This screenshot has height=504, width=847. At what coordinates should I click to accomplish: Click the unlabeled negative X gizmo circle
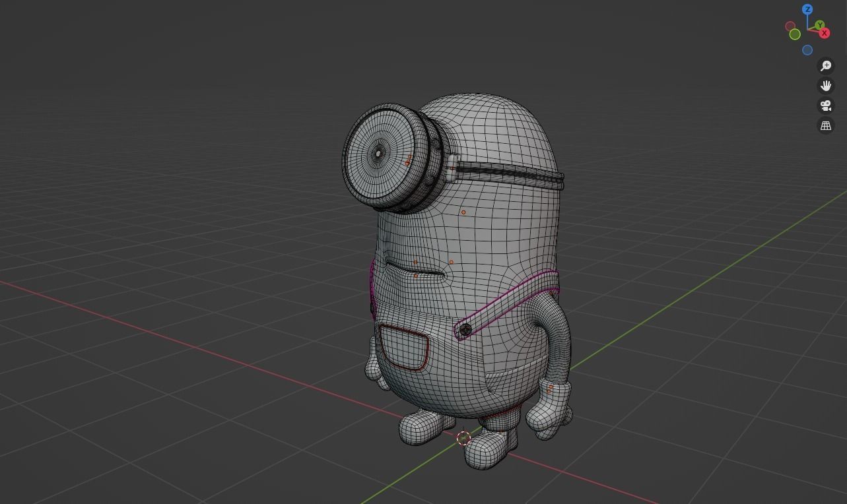pyautogui.click(x=790, y=26)
